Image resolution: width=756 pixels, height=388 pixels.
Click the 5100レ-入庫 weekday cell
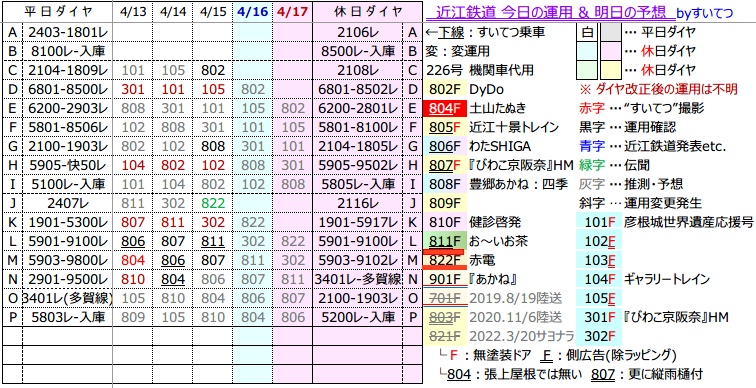68,184
